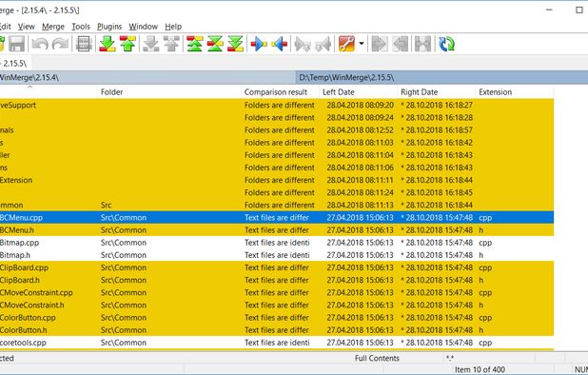Screen dimensions: 588x375
Task: Open Options wrench icon
Action: pyautogui.click(x=346, y=44)
